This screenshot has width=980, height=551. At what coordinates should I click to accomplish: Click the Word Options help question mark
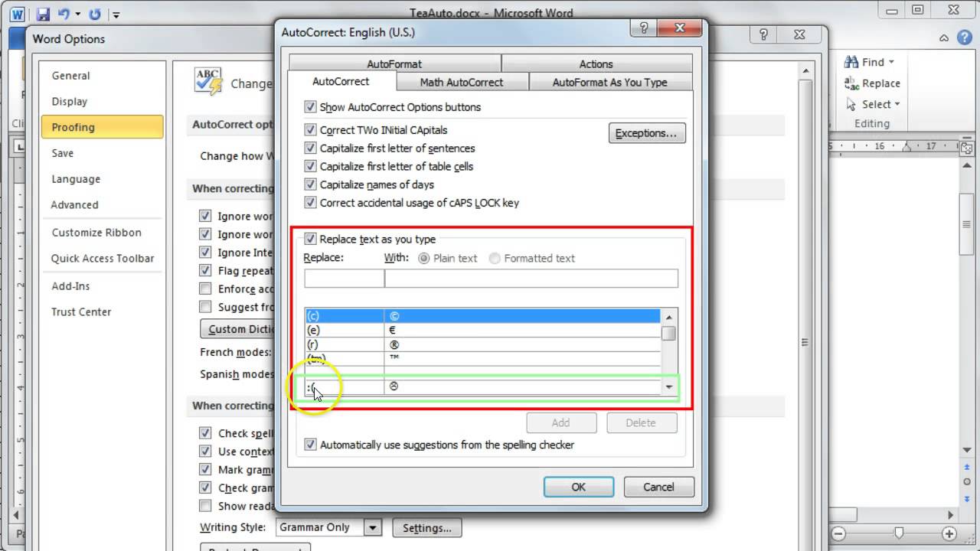tap(763, 35)
